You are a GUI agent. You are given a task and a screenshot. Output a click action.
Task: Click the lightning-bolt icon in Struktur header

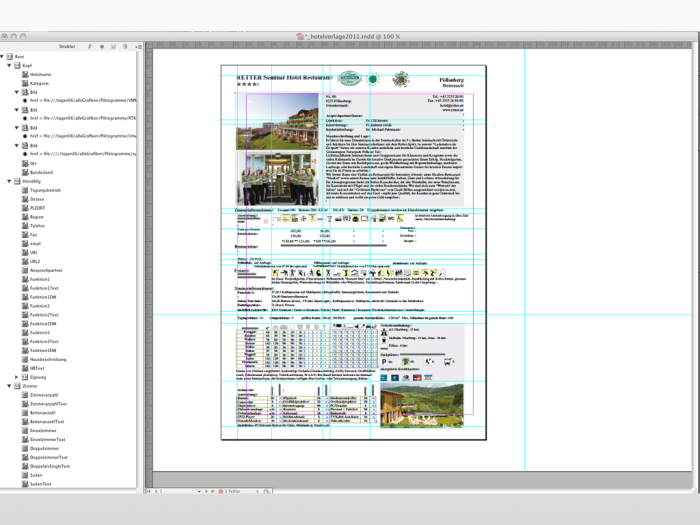(90, 46)
